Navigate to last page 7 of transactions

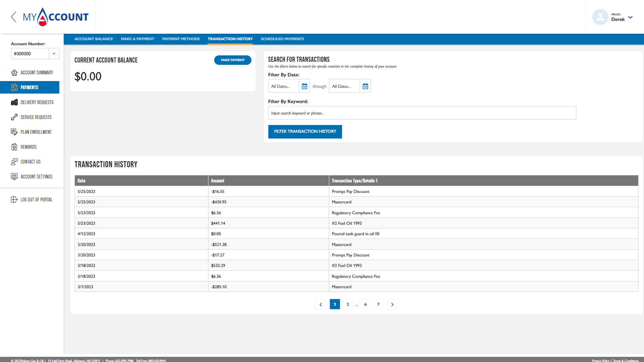pos(378,304)
